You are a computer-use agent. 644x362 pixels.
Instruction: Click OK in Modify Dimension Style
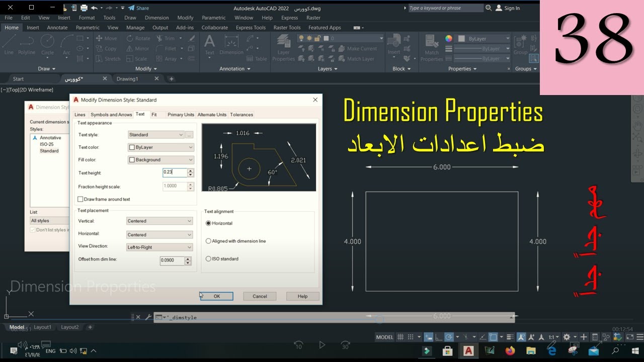(217, 296)
